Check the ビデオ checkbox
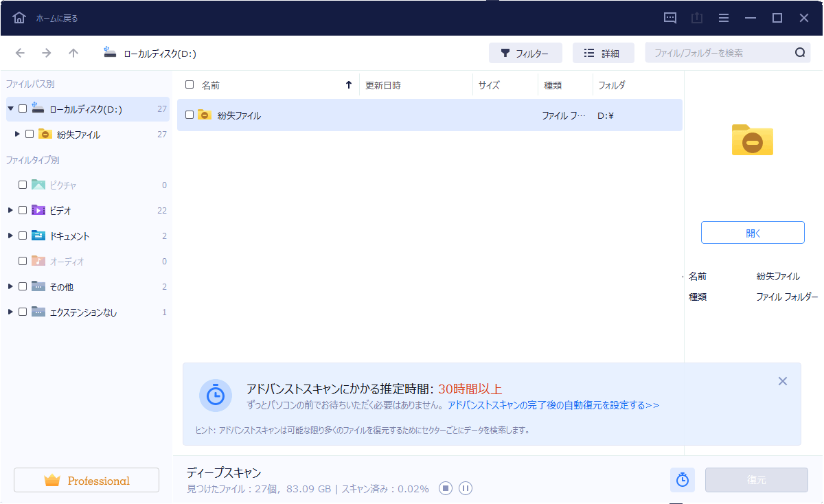The height and width of the screenshot is (504, 824). (23, 210)
